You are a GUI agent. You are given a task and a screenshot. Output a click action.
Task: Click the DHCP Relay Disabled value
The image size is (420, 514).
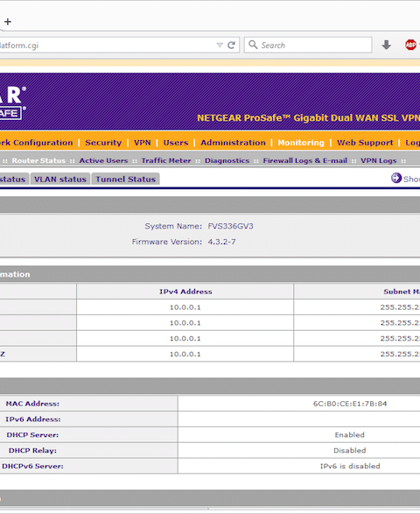point(350,450)
